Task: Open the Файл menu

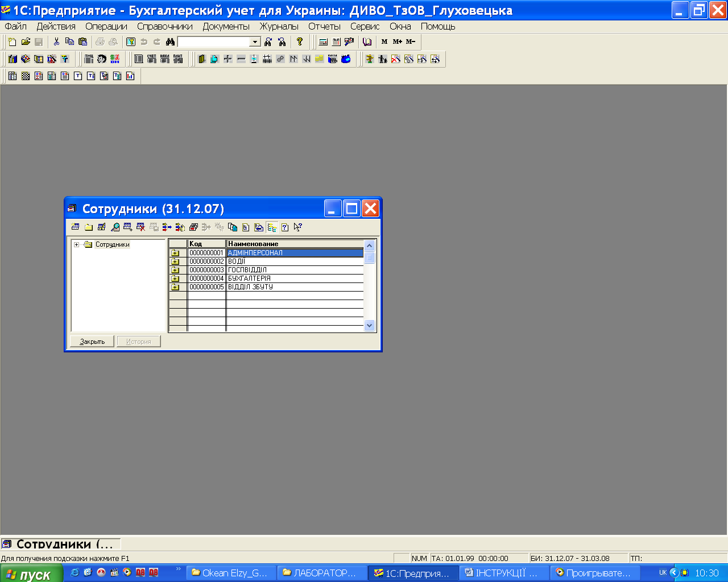Action: click(x=16, y=26)
